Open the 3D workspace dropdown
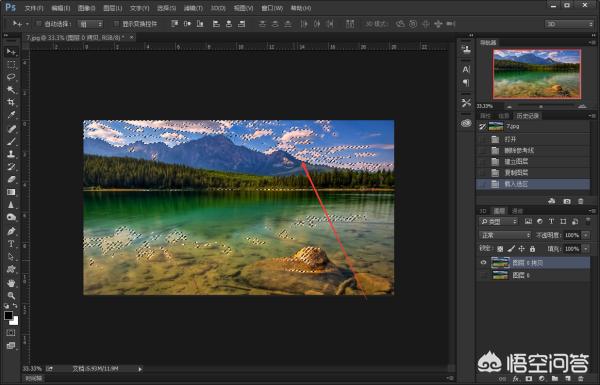The width and height of the screenshot is (600, 385). [x=569, y=24]
